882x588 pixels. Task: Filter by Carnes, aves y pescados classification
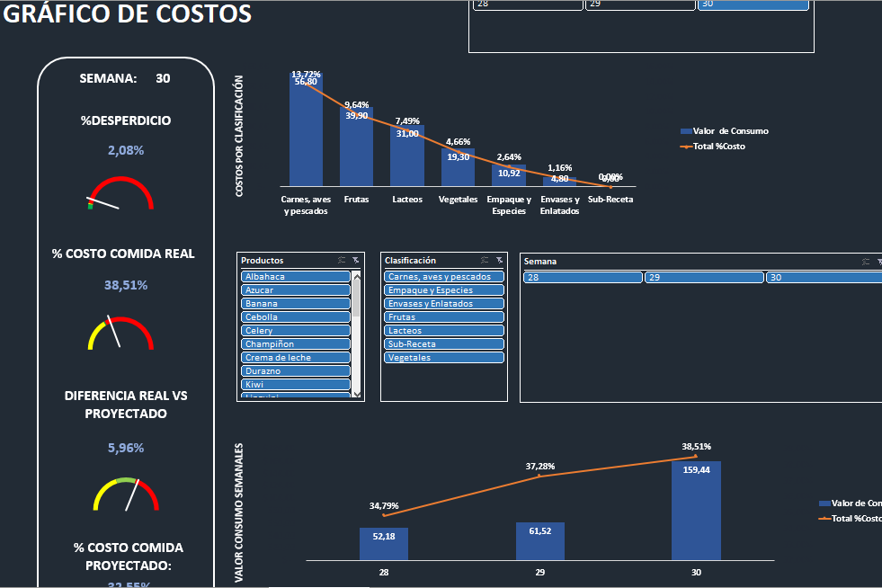[x=443, y=277]
